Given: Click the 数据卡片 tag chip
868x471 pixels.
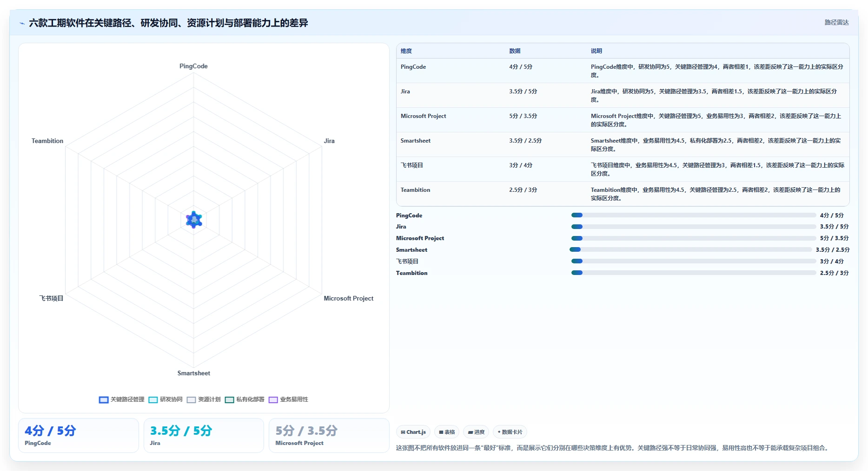Looking at the screenshot, I should pyautogui.click(x=510, y=432).
